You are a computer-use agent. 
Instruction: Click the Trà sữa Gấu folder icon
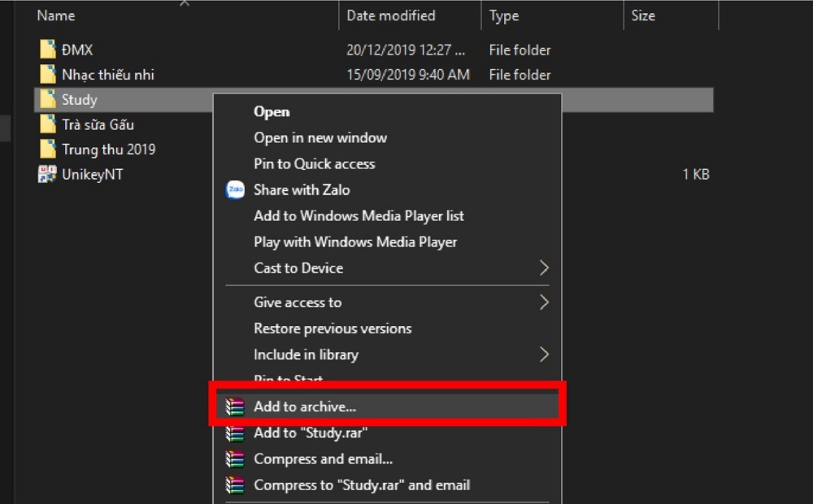48,125
